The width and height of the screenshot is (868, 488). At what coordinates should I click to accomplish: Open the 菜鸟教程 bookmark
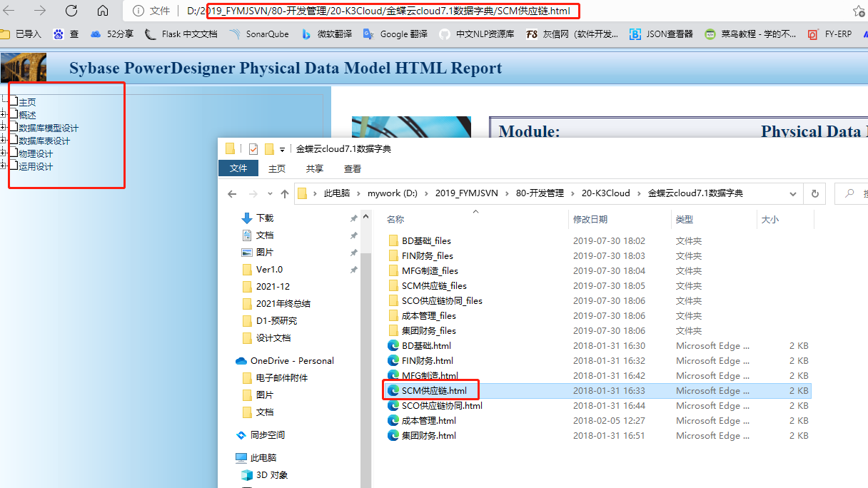pos(751,34)
